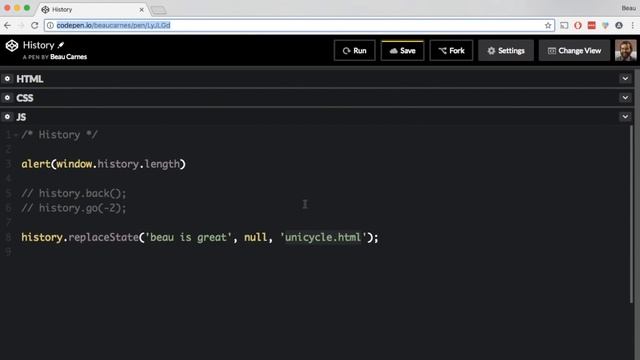Click the /* History */ comment line

tap(60, 135)
